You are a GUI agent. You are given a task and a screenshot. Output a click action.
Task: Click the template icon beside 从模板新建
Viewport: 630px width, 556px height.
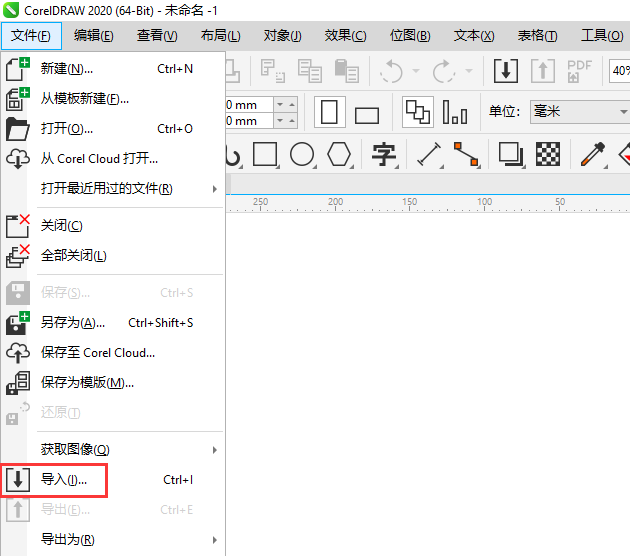click(18, 99)
